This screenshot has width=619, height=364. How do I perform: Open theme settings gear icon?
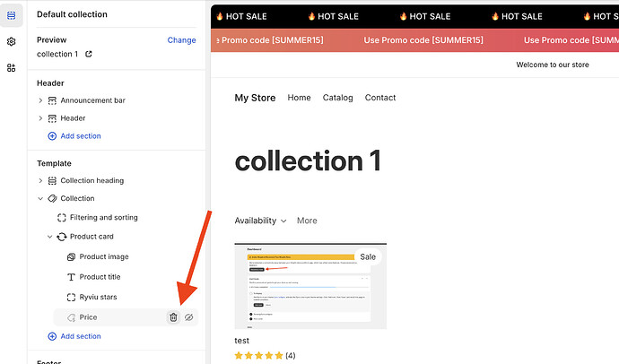coord(11,41)
